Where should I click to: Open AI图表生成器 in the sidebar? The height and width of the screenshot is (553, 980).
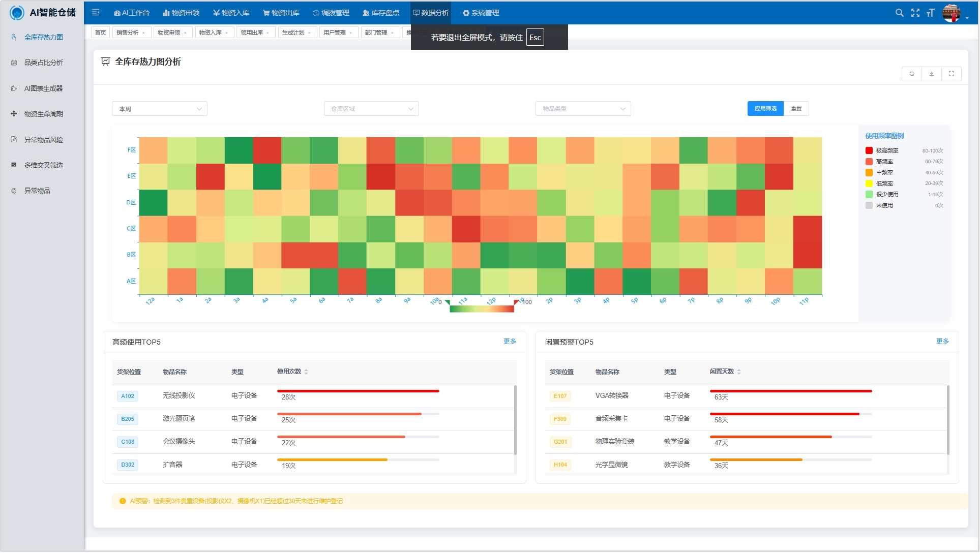[43, 88]
